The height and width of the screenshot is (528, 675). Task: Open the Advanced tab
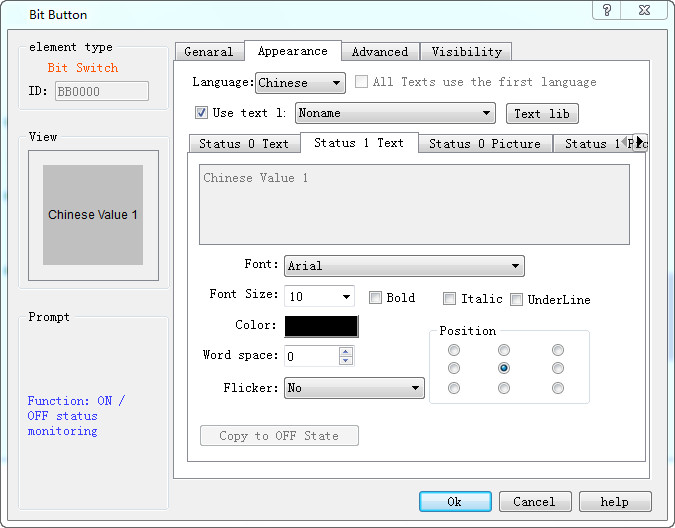point(380,52)
